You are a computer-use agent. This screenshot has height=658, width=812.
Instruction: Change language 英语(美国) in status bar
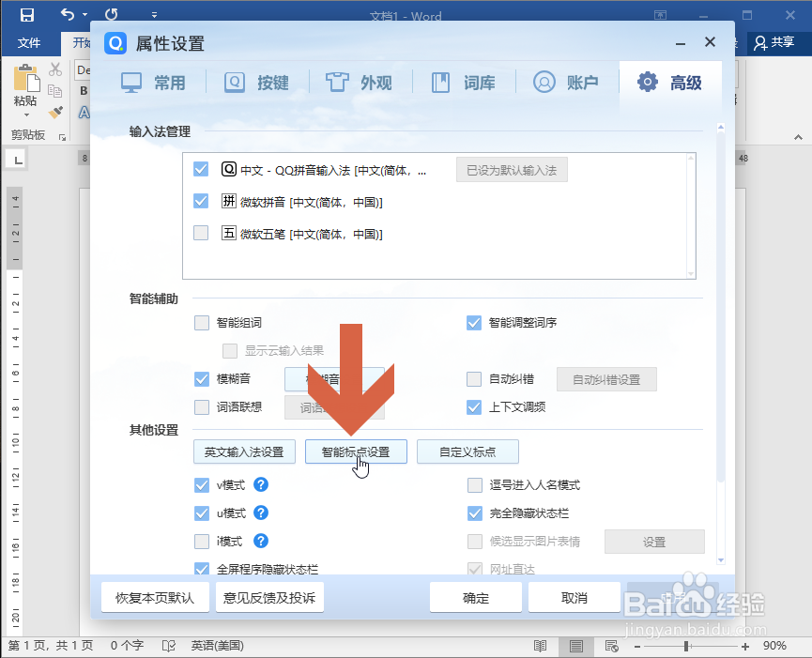218,646
